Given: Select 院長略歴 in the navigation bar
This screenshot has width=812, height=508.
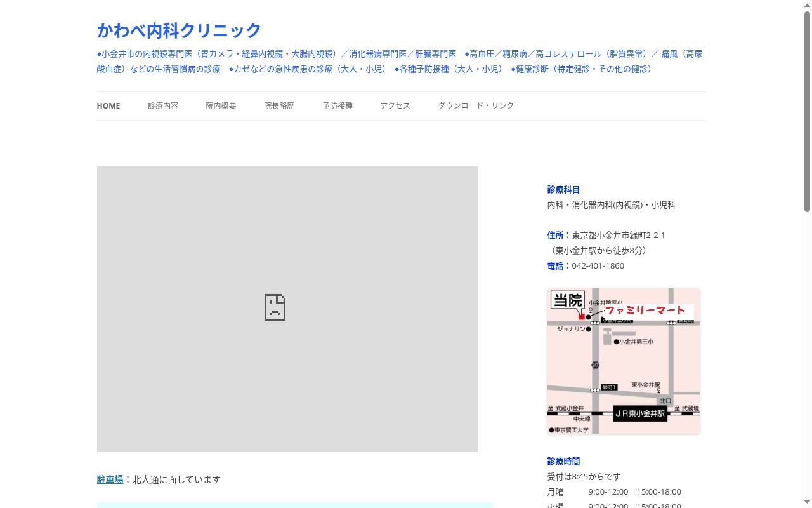Looking at the screenshot, I should pos(279,106).
